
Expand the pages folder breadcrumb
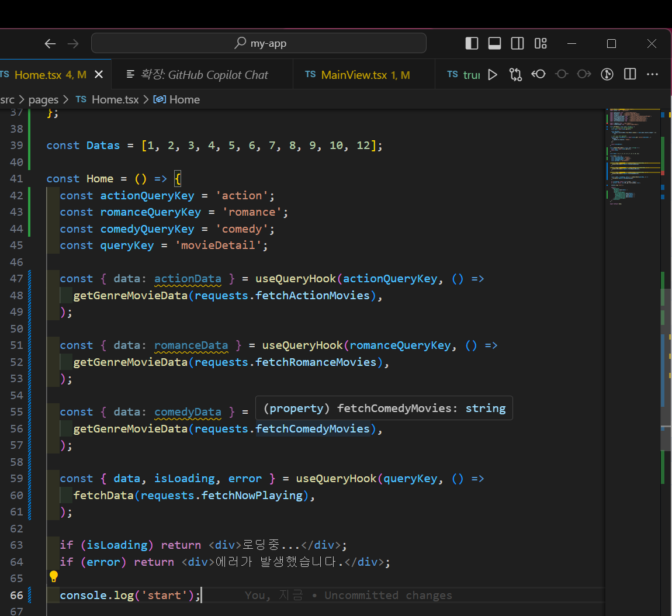(43, 99)
